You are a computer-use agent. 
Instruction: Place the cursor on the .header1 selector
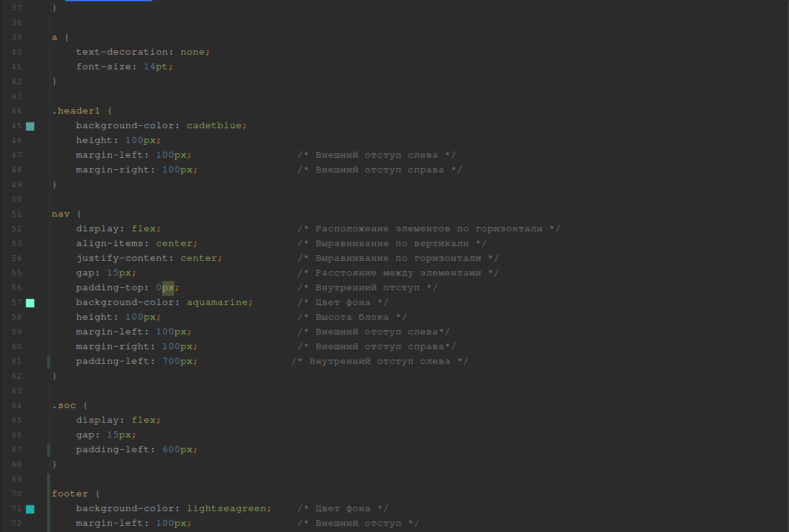coord(79,111)
